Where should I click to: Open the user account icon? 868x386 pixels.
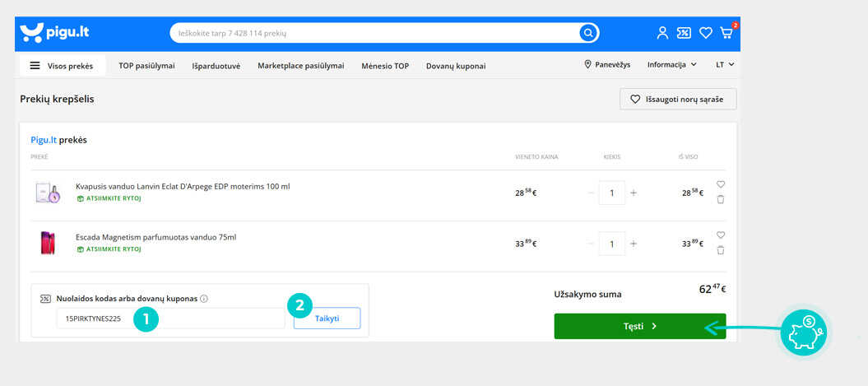(x=662, y=33)
